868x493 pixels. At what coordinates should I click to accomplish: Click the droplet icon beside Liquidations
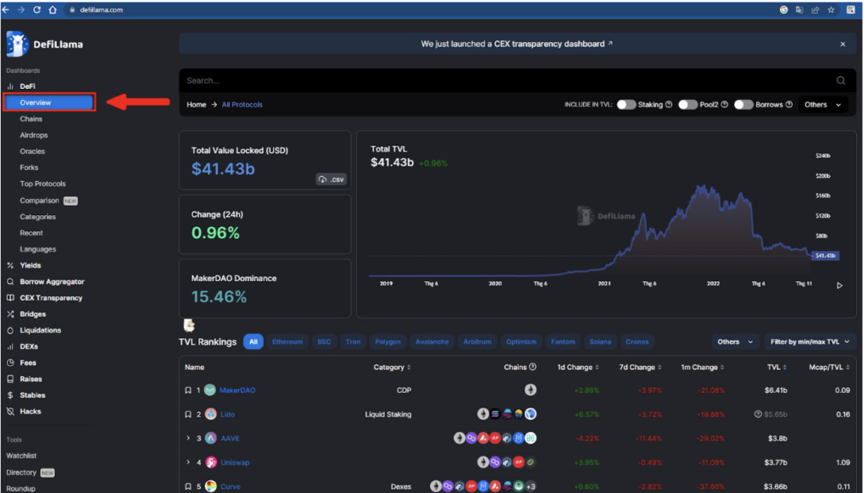[10, 330]
